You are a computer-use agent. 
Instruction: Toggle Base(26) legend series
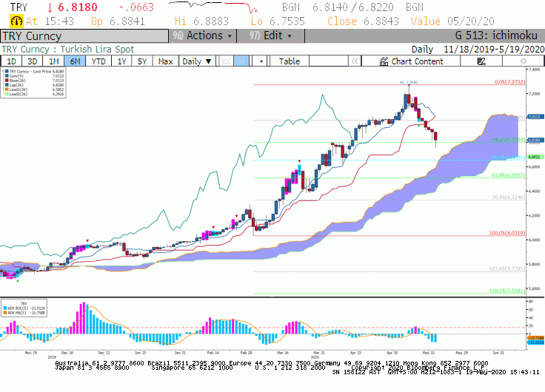click(x=34, y=81)
